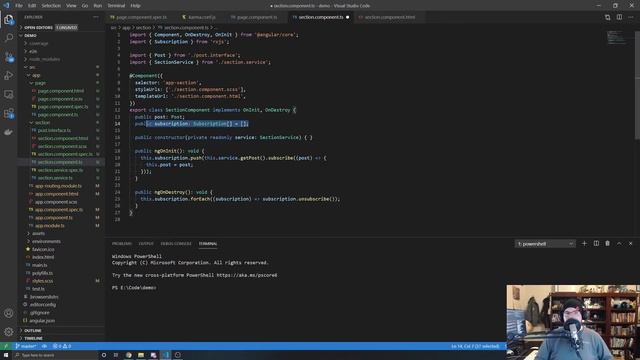Image resolution: width=640 pixels, height=360 pixels.
Task: Open the Go menu
Action: click(85, 6)
